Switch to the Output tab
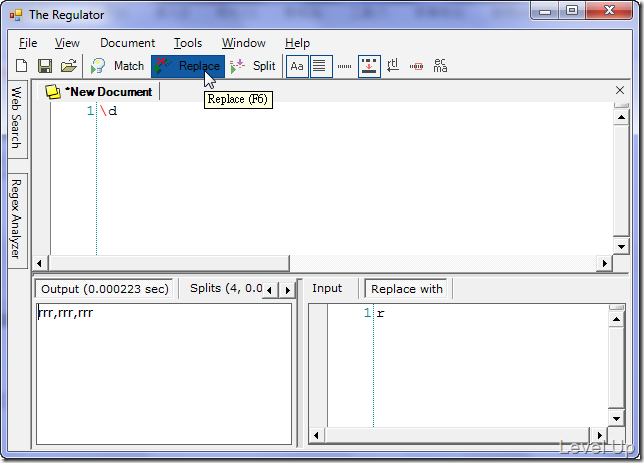Viewport: 644px width, 463px height. [x=104, y=289]
